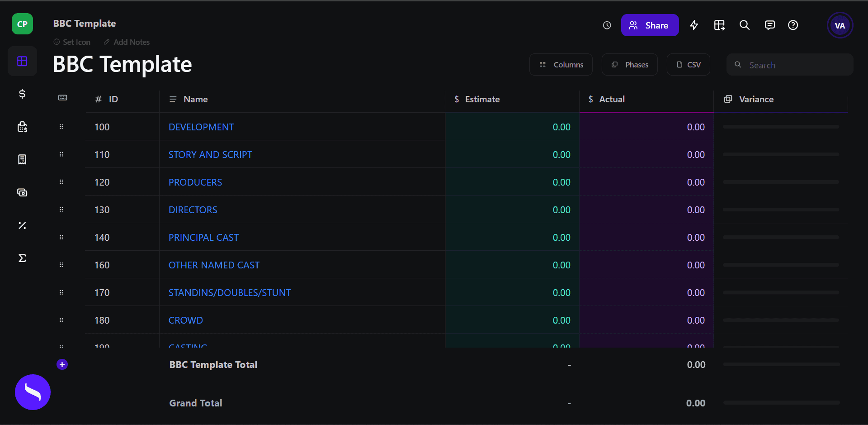Image resolution: width=868 pixels, height=425 pixels.
Task: Select the percent icon in sidebar
Action: [22, 225]
